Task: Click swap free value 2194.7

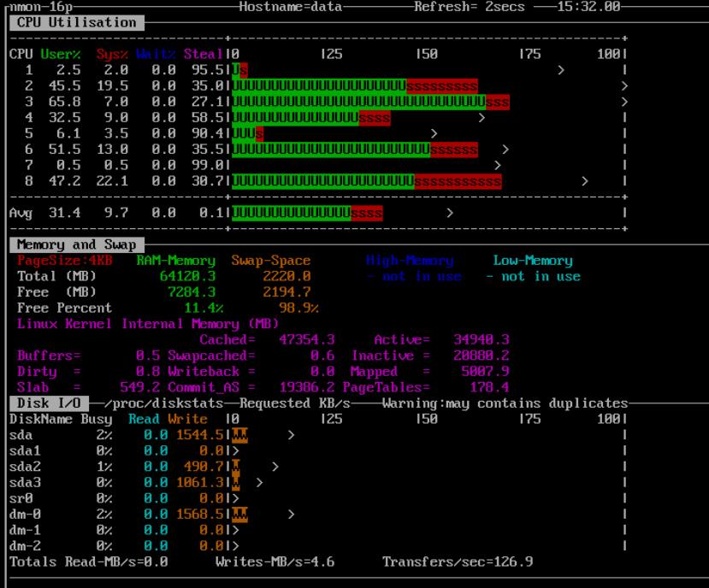Action: pos(287,292)
